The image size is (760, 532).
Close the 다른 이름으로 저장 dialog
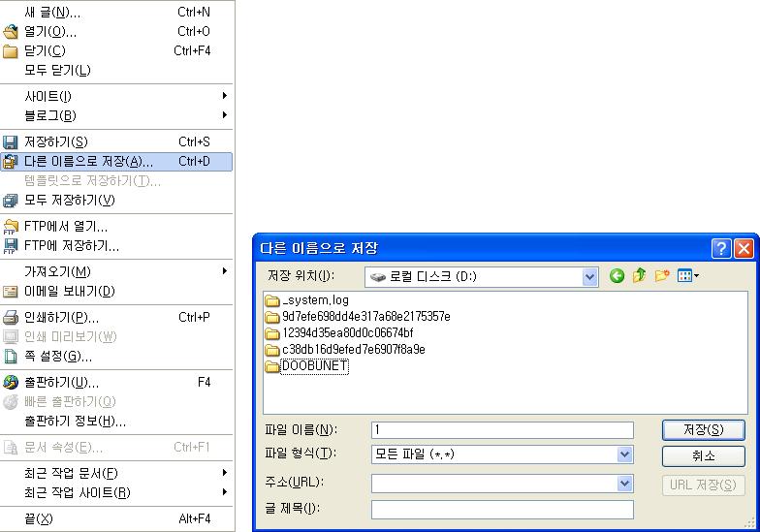pos(744,248)
